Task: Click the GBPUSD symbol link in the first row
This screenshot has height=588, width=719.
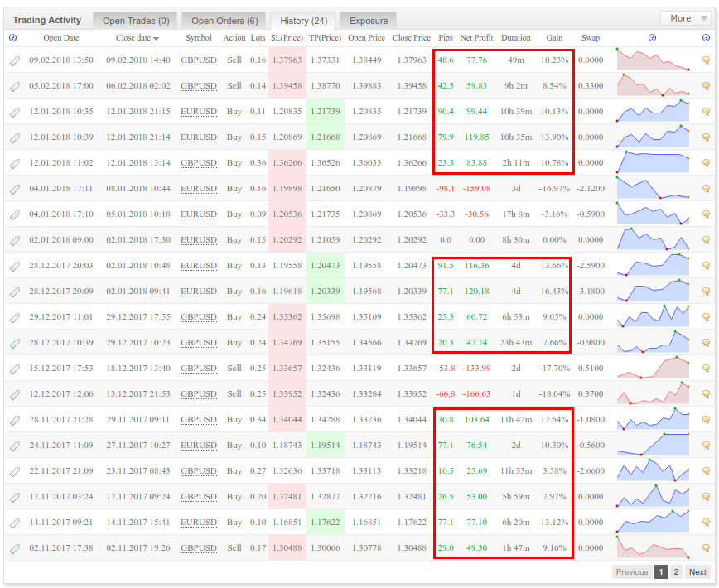Action: [x=198, y=60]
